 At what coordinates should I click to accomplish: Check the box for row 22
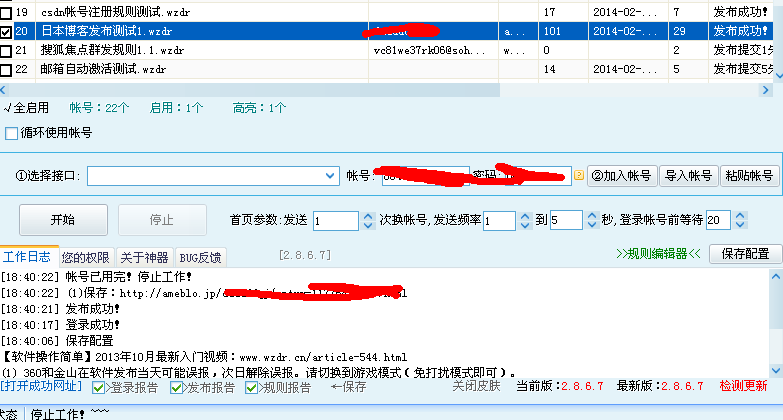6,69
